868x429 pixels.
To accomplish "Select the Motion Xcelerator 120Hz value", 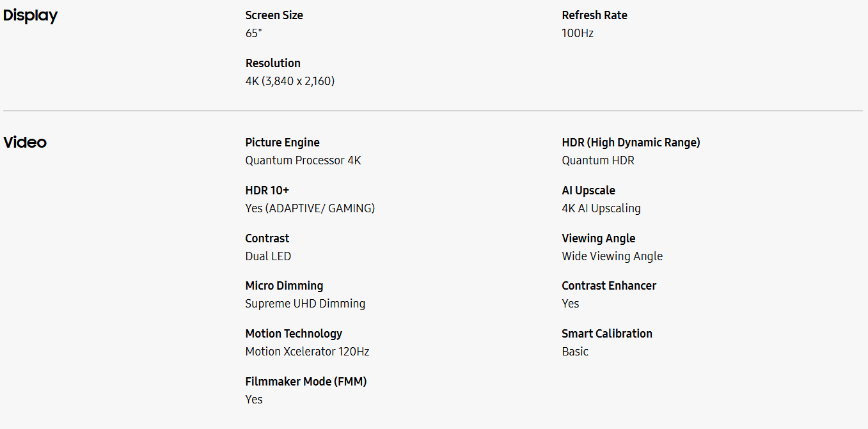I will (x=307, y=352).
